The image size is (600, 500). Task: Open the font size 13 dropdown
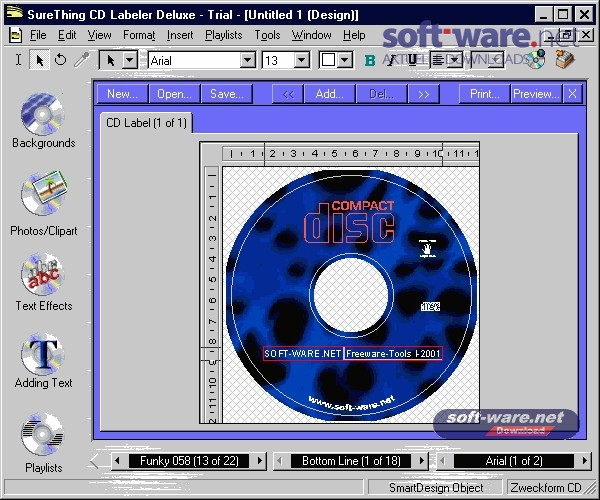point(302,60)
